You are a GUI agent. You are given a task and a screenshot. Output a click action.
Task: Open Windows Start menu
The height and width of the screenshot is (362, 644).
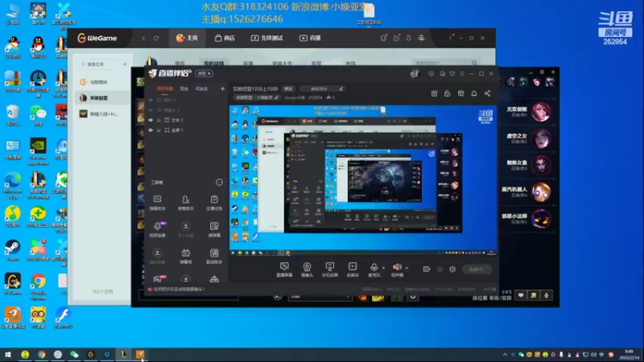coord(8,355)
